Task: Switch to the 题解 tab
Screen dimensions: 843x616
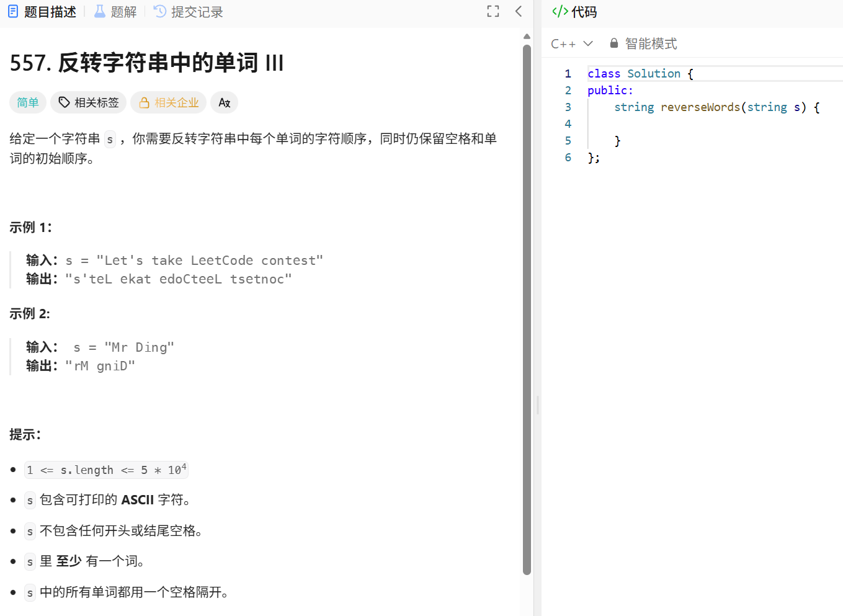Action: coord(122,11)
